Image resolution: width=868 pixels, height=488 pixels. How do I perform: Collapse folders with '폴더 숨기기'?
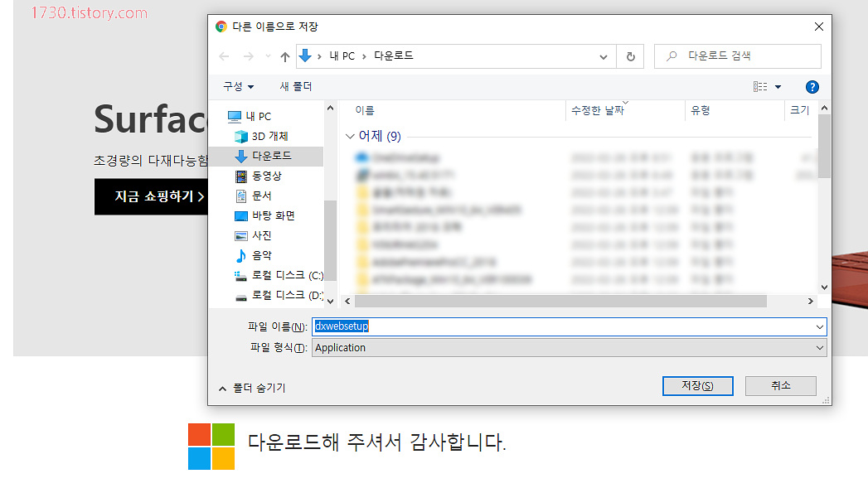[x=252, y=389]
